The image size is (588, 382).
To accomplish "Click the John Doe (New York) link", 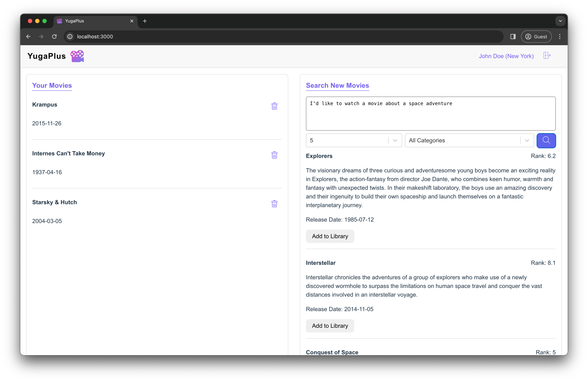I will click(x=506, y=56).
